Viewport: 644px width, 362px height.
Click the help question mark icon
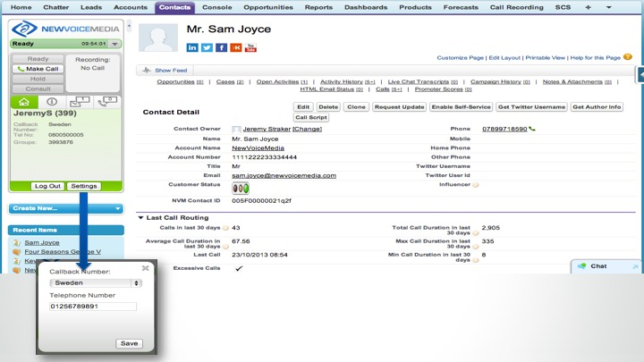[x=628, y=57]
